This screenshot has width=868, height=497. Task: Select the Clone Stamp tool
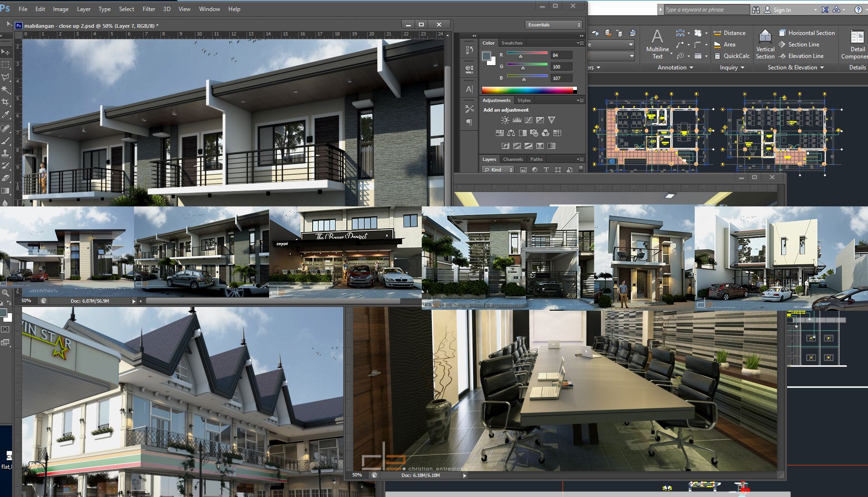[6, 153]
